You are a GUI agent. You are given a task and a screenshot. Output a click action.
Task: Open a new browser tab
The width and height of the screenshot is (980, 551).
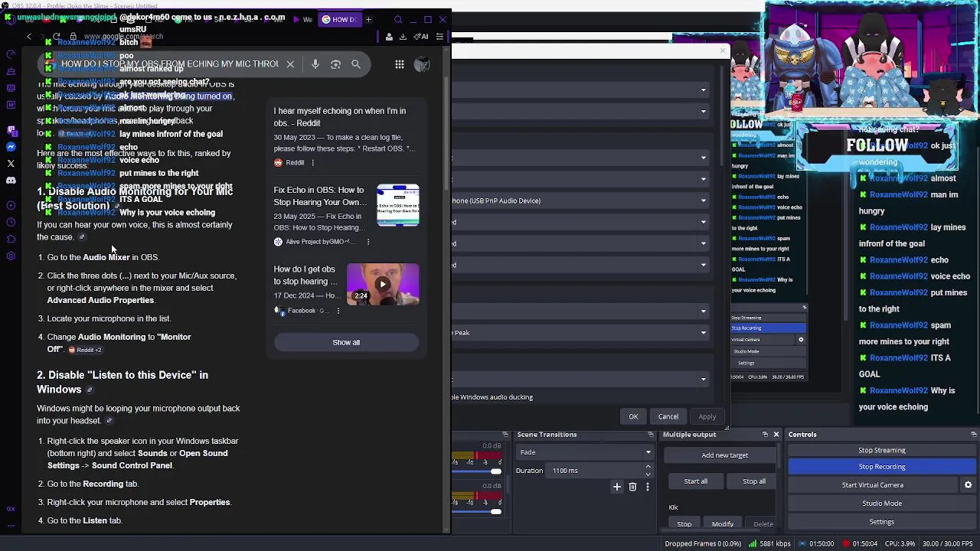pos(368,19)
